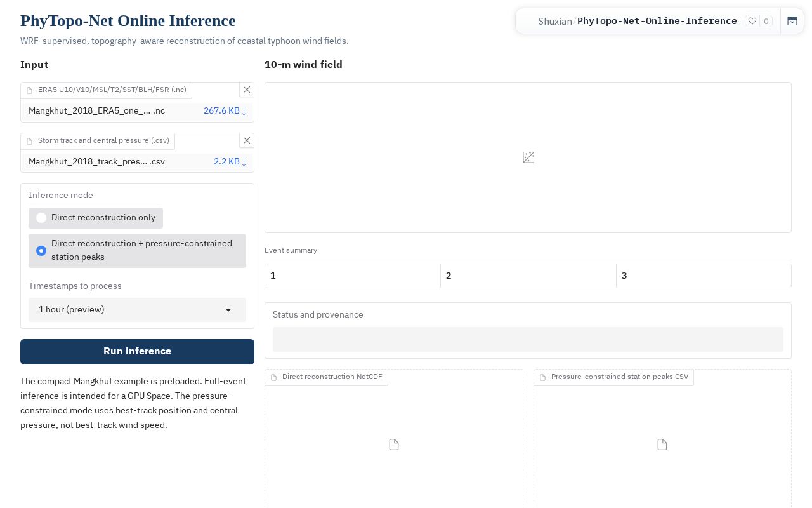Click the ERA5 file label icon
The image size is (812, 508).
(x=30, y=90)
